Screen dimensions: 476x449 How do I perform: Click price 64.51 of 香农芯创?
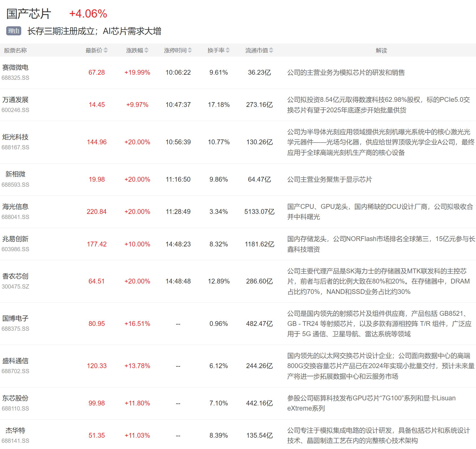(x=97, y=281)
